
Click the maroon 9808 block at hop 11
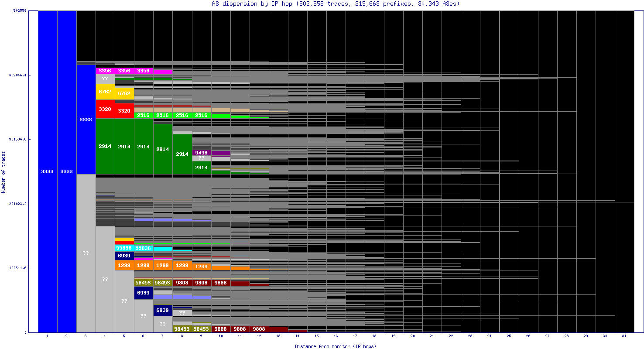click(x=240, y=329)
